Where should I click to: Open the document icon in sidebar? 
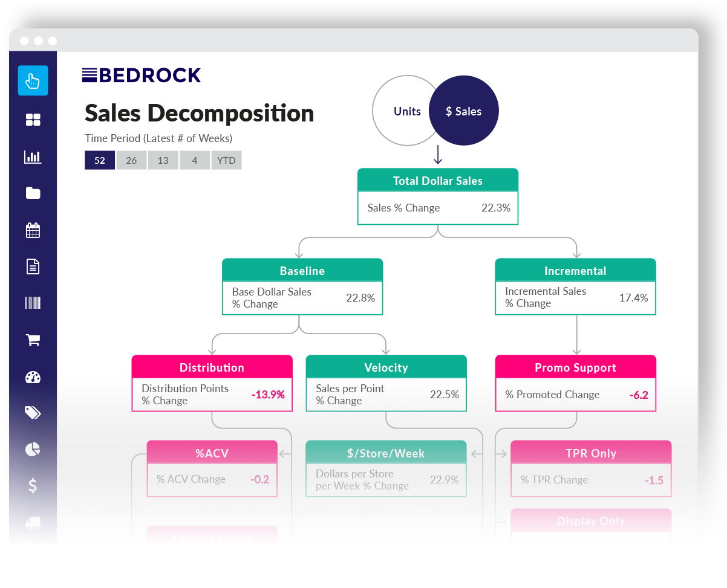[x=33, y=267]
